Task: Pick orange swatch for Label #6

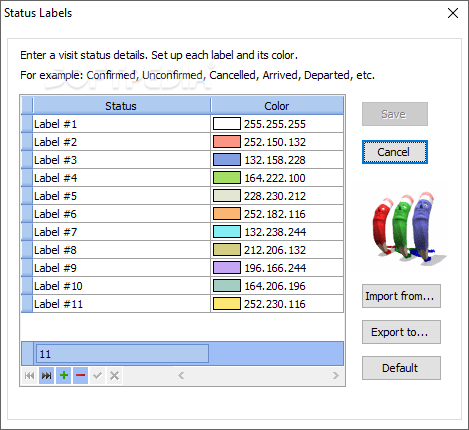Action: point(227,214)
